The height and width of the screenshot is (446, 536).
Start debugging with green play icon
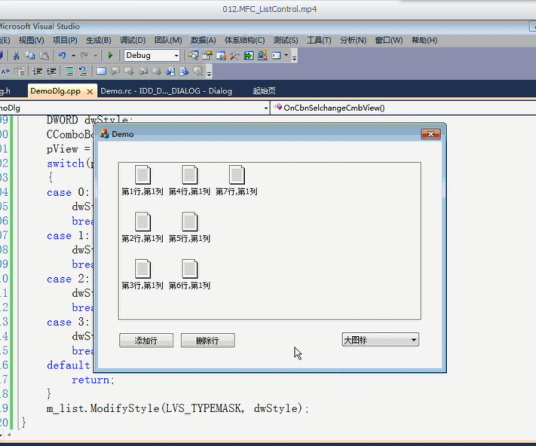(110, 55)
